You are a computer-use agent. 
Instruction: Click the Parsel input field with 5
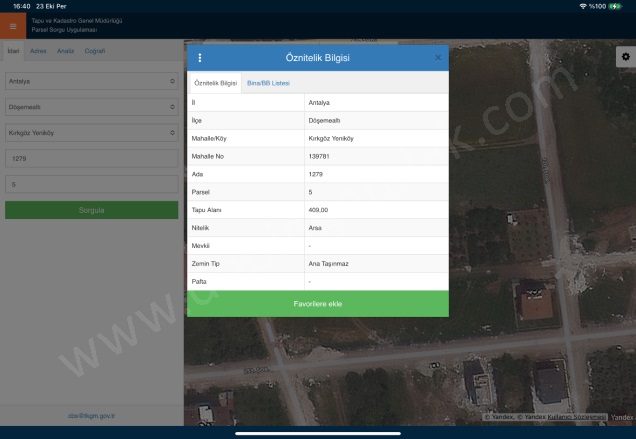[x=91, y=184]
